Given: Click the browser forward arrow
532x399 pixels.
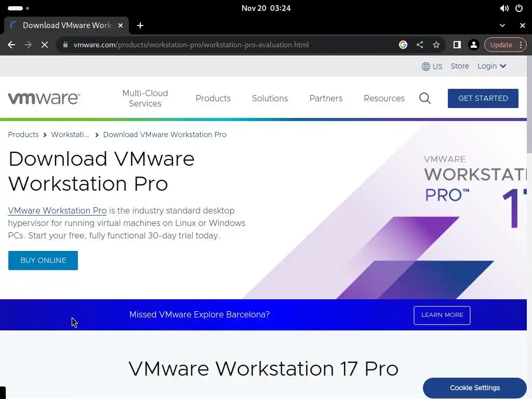Looking at the screenshot, I should pyautogui.click(x=28, y=45).
